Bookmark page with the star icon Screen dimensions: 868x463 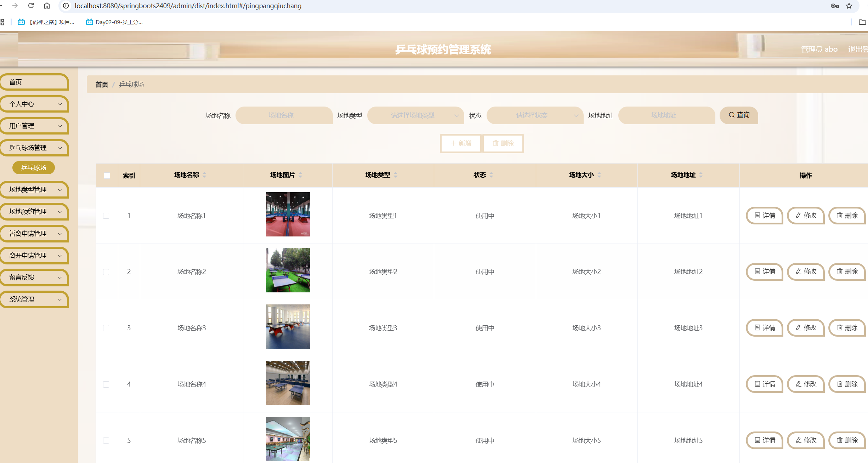click(849, 6)
